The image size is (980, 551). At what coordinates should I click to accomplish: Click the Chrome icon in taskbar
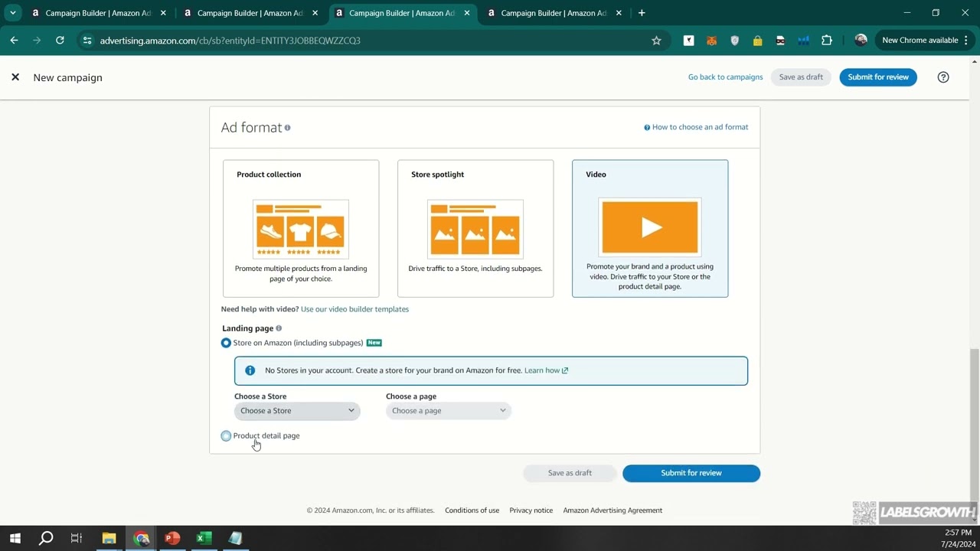coord(141,538)
